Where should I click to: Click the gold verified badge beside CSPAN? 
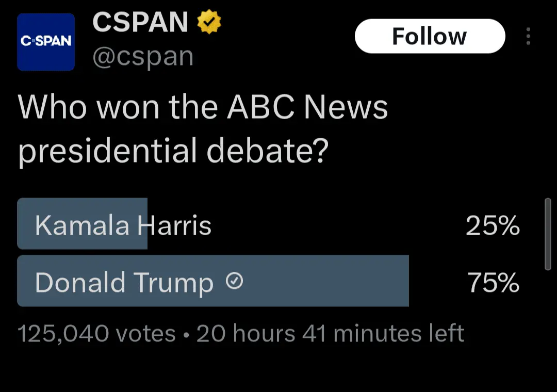[209, 23]
